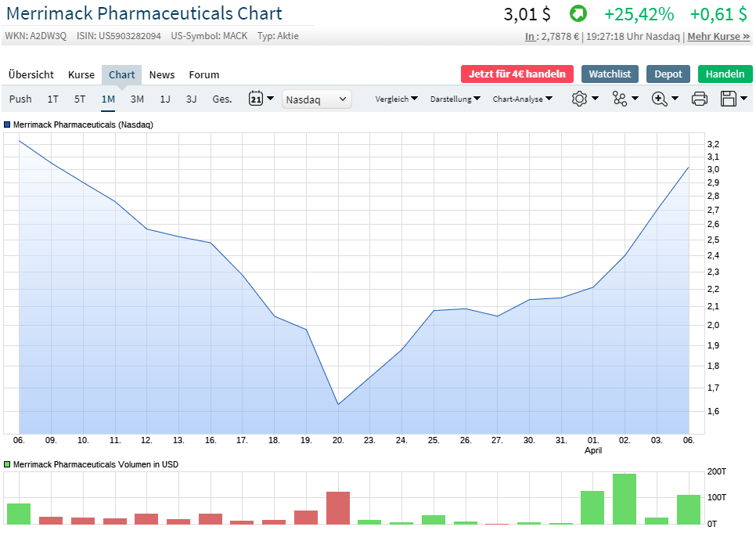
Task: Print the chart with printer icon
Action: point(700,99)
